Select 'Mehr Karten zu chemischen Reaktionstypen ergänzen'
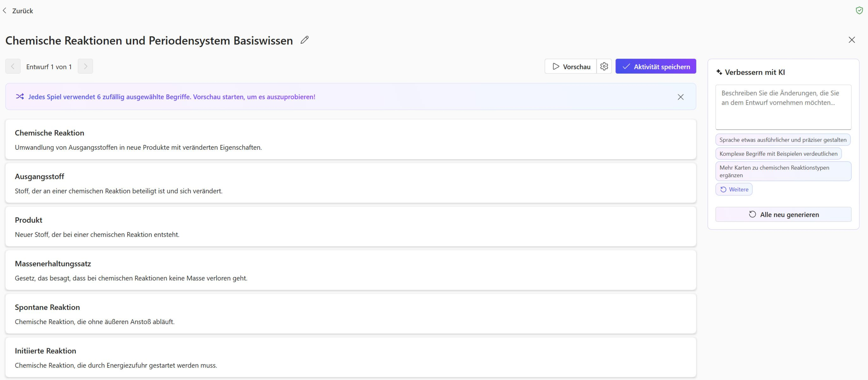The height and width of the screenshot is (380, 868). 783,171
